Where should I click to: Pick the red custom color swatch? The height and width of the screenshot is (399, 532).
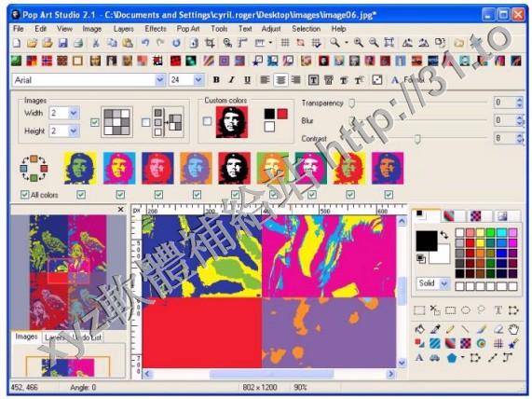pos(282,114)
